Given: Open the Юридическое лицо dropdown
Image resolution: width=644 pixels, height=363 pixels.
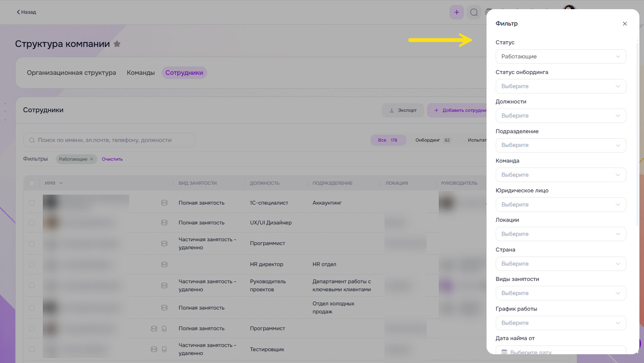Looking at the screenshot, I should [x=561, y=205].
